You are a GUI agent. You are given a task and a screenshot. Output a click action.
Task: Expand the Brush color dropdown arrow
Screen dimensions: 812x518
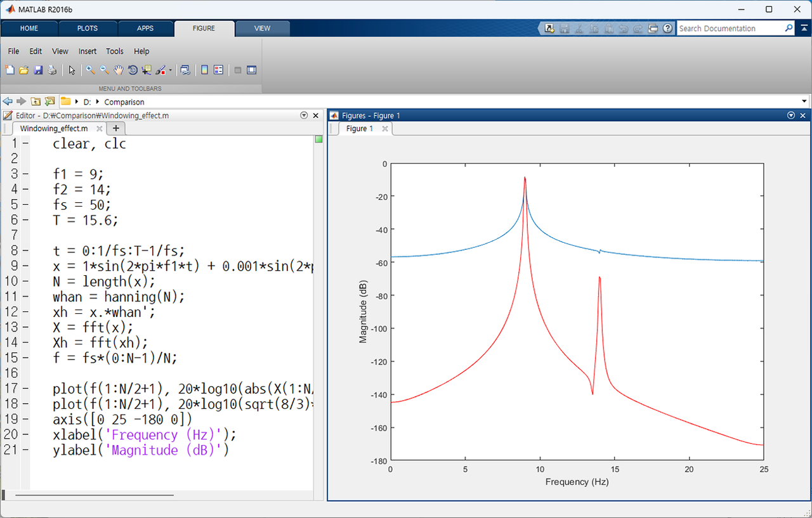click(x=170, y=70)
